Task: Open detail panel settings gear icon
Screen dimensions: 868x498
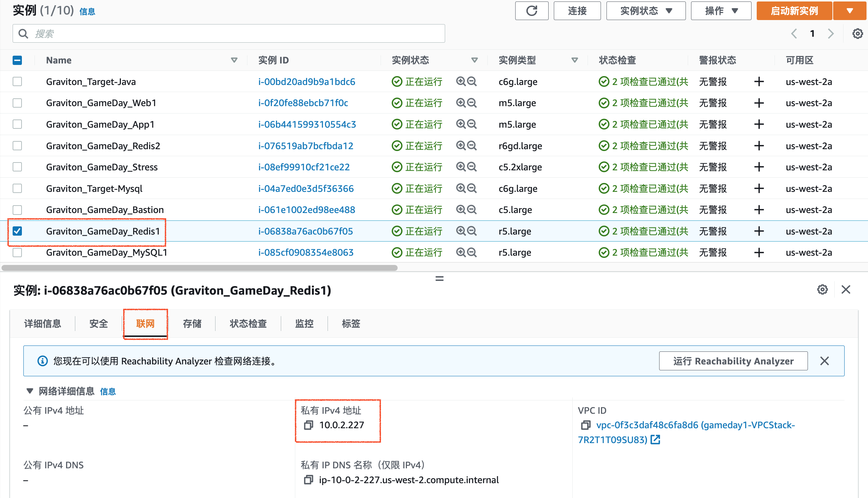Action: pyautogui.click(x=822, y=289)
